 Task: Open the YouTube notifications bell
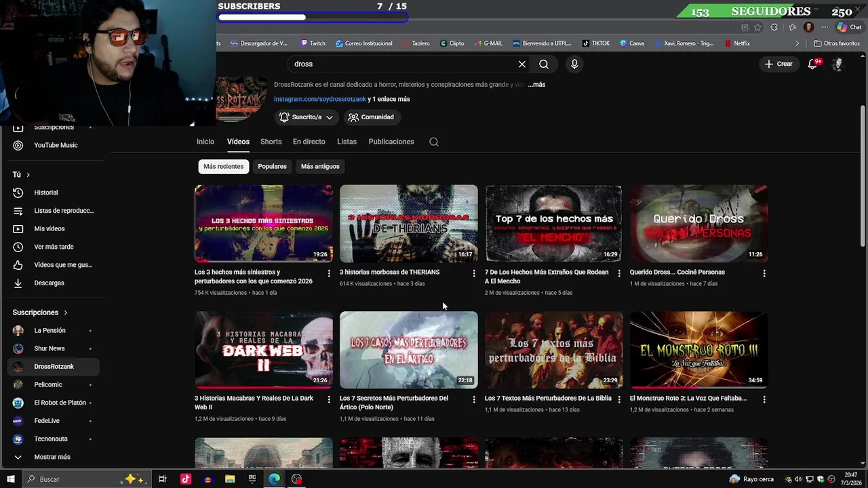pyautogui.click(x=813, y=64)
